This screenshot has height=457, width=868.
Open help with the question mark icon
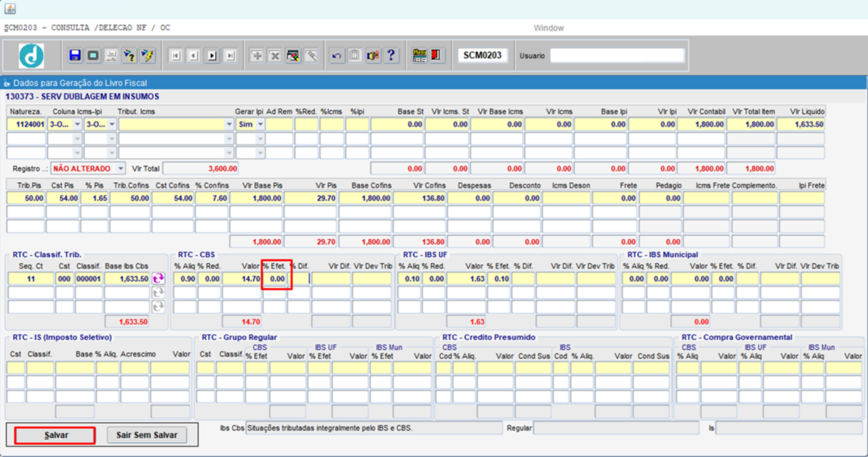point(391,56)
